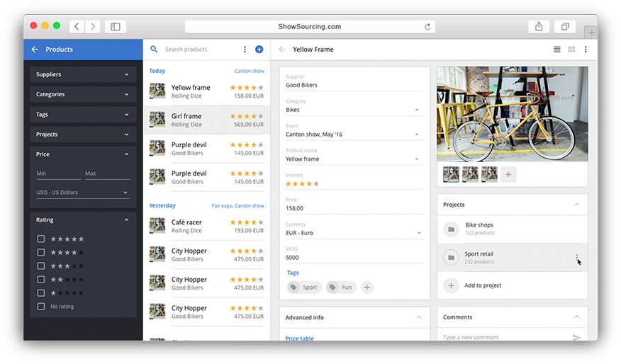Open the Event Canton show dropdown
Image resolution: width=621 pixels, height=364 pixels.
click(354, 134)
